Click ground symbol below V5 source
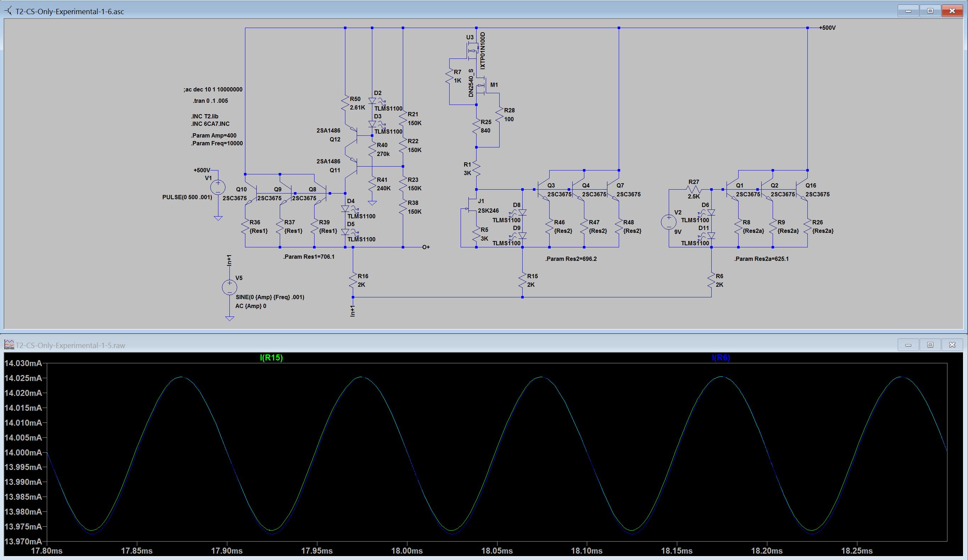 pyautogui.click(x=229, y=318)
